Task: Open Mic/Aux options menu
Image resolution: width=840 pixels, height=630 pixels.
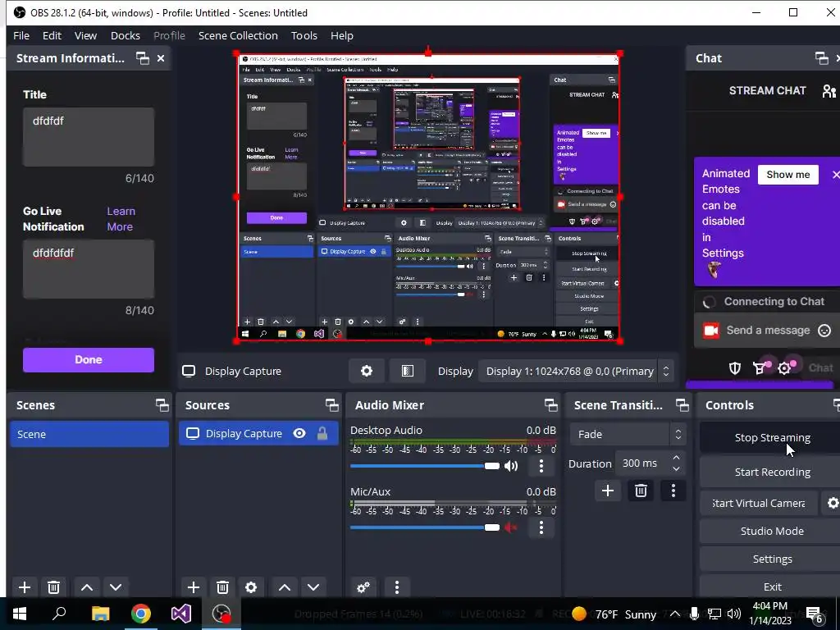Action: (x=541, y=527)
